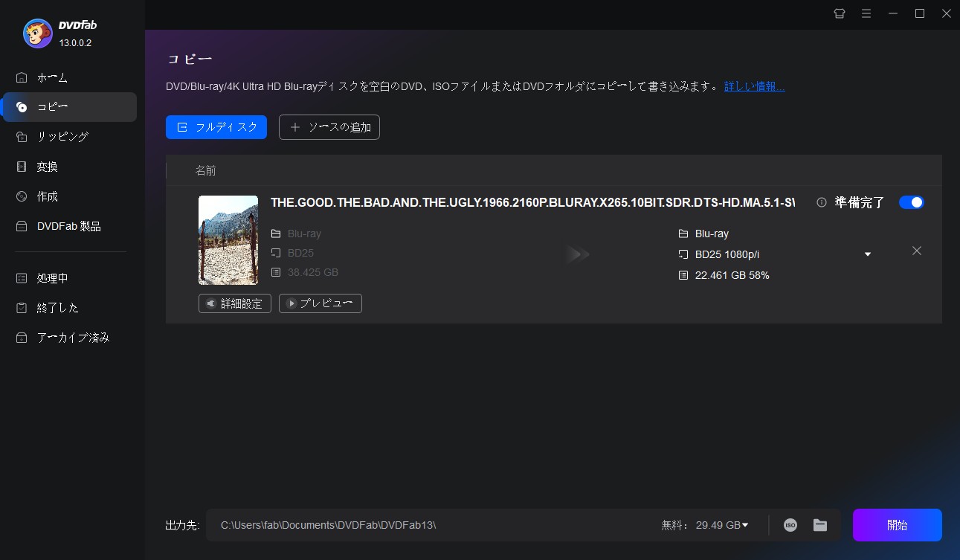Go to ホーム in sidebar

[68, 77]
